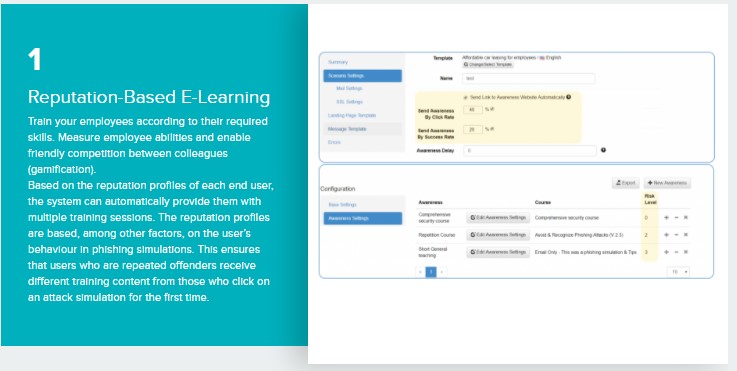Select Awareness Settings under Configuration
The height and width of the screenshot is (371, 737).
click(x=362, y=218)
